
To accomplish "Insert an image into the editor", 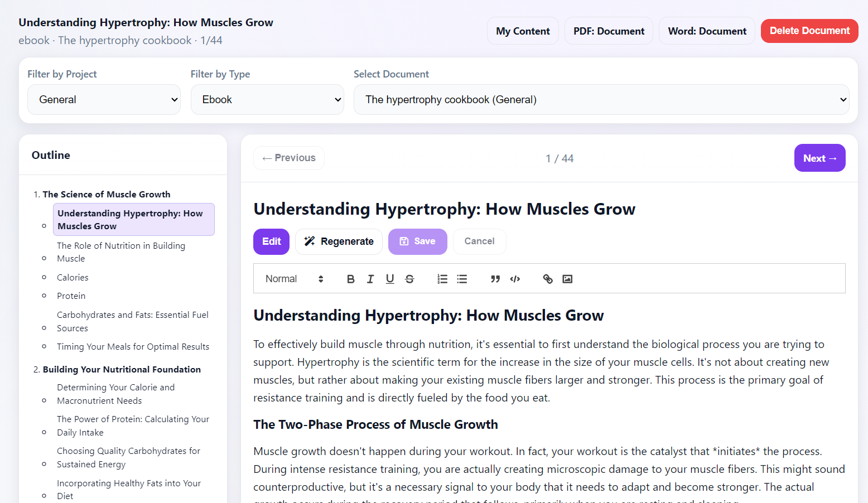I will click(x=567, y=279).
